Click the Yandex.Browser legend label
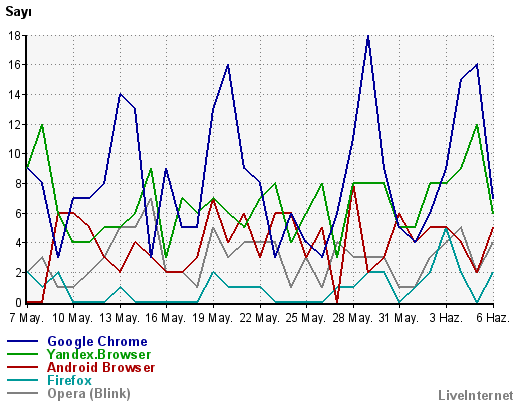Viewport: 520px width, 405px height. click(99, 354)
